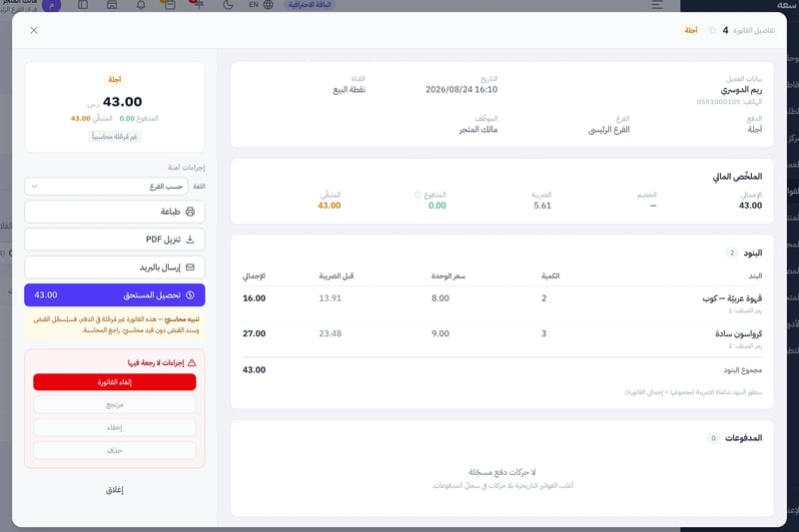Click the إخفاء hide button
This screenshot has height=532, width=799.
pos(115,427)
